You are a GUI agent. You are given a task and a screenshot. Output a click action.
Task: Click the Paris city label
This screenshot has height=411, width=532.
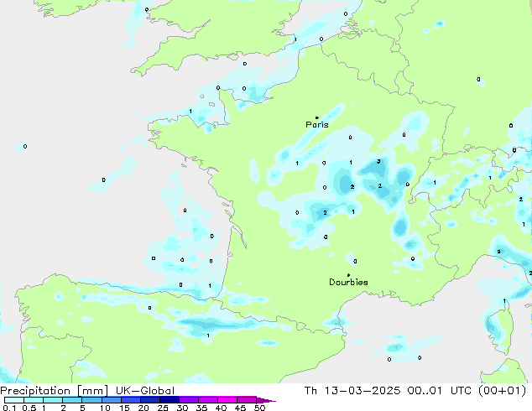coord(317,124)
